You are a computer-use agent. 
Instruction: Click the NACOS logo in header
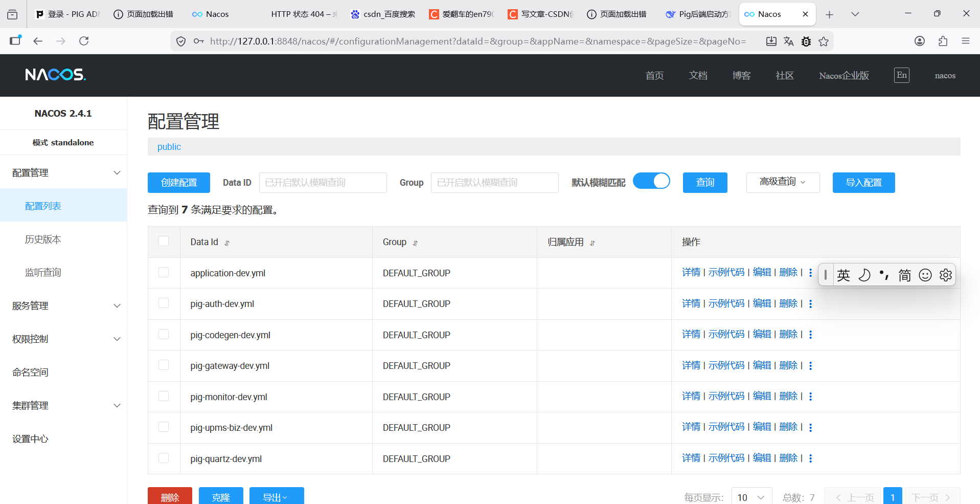click(x=56, y=75)
